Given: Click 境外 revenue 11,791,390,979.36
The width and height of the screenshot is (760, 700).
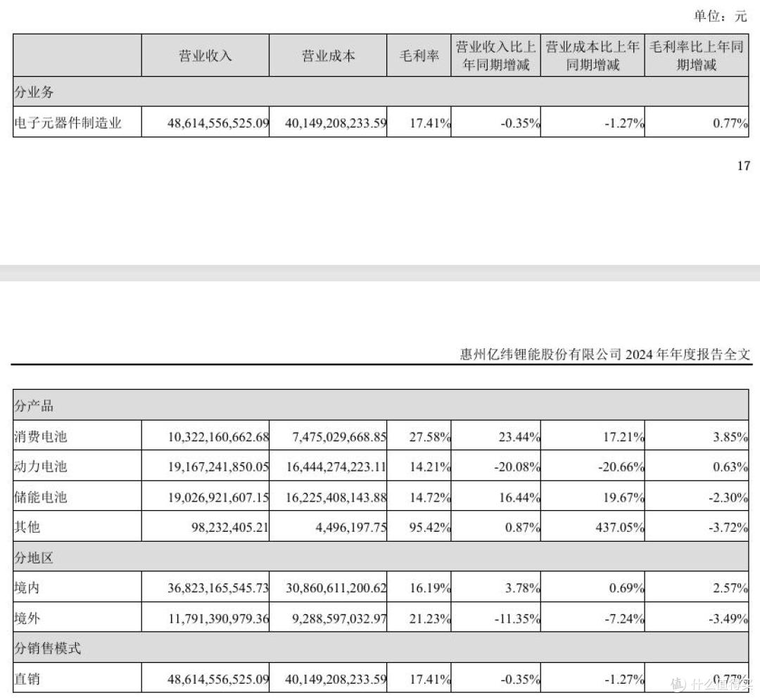Looking at the screenshot, I should tap(218, 618).
